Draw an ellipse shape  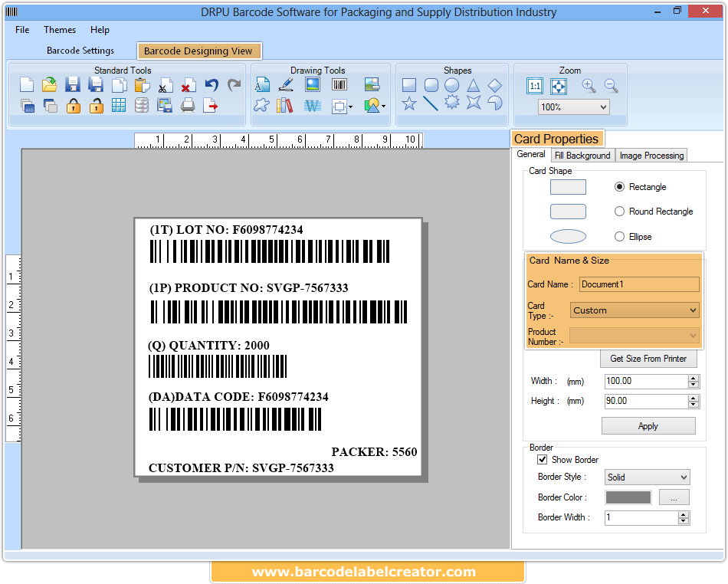click(452, 85)
